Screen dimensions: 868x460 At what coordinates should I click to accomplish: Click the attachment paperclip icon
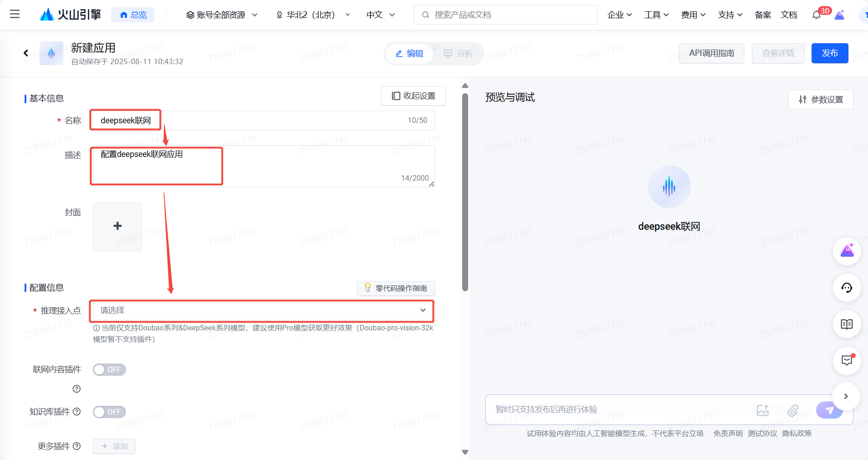[793, 410]
